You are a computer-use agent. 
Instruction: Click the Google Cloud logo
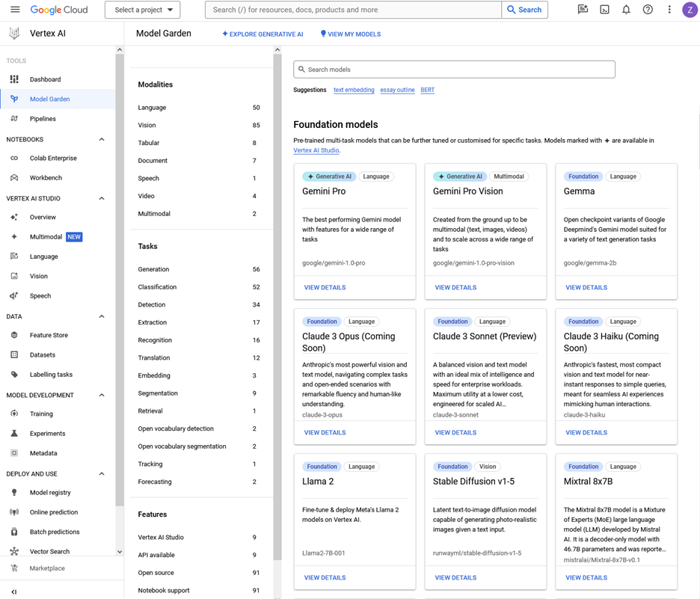click(59, 10)
